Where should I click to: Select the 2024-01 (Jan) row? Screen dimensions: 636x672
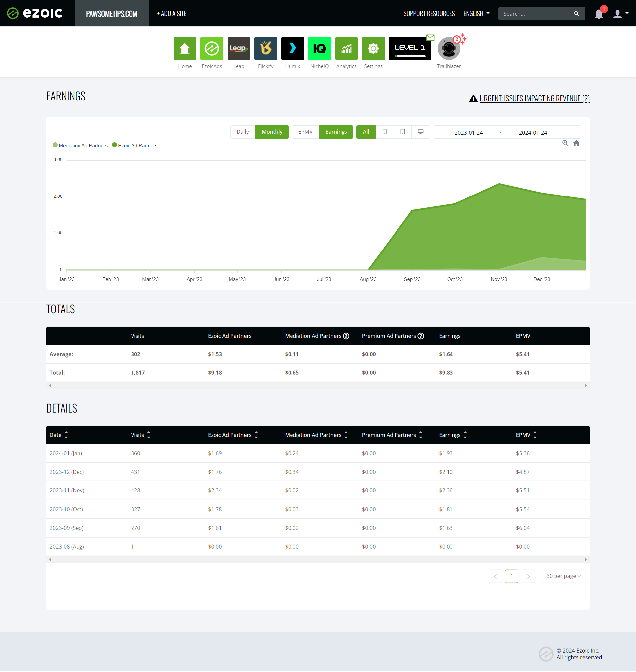tap(318, 453)
